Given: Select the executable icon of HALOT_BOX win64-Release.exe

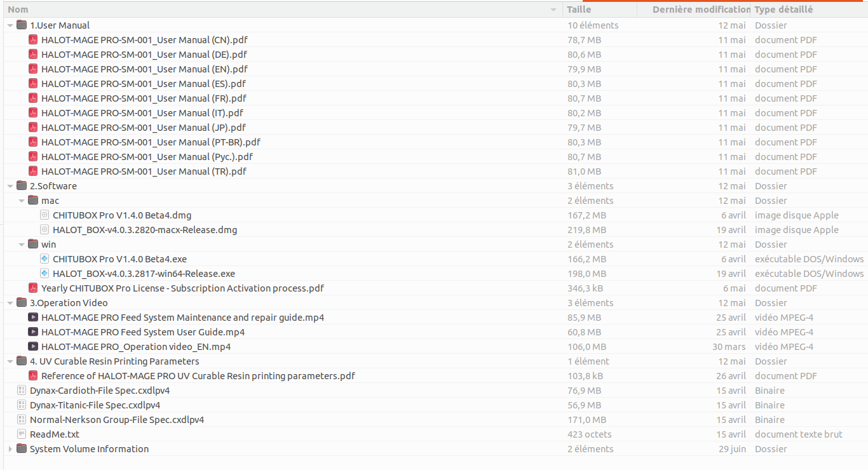Looking at the screenshot, I should coord(44,274).
